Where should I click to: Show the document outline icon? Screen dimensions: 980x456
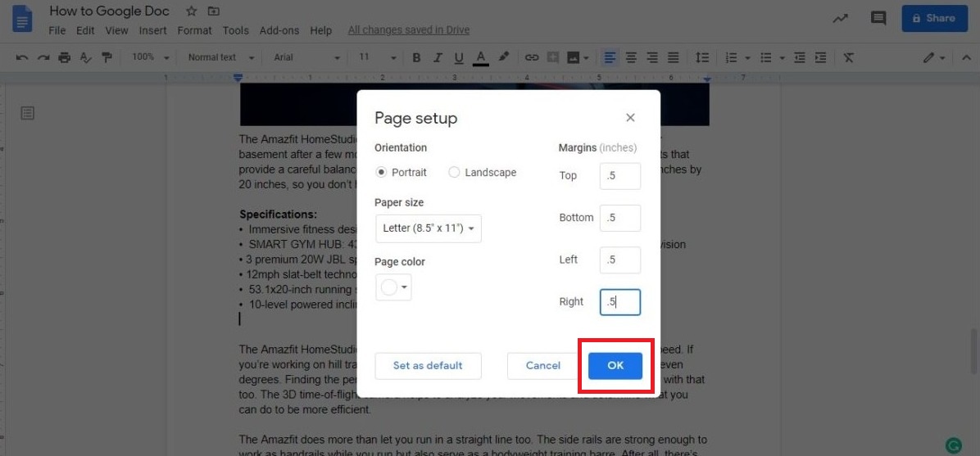click(28, 113)
